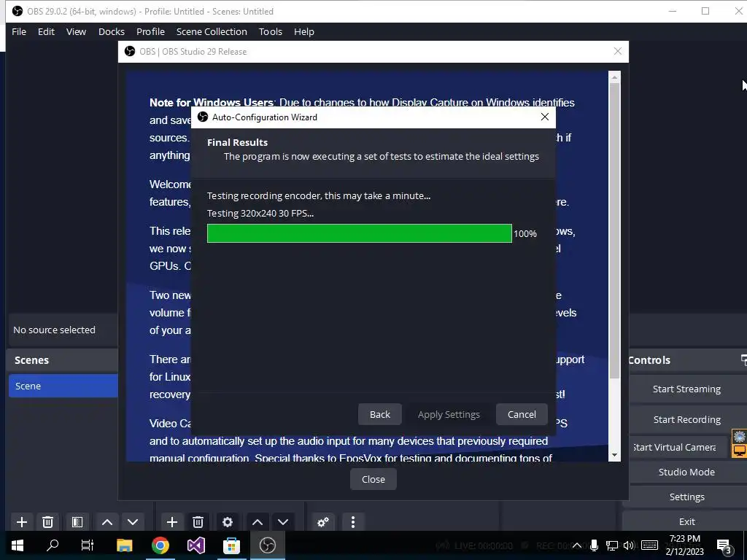
Task: Open advanced audio properties gears icon
Action: [323, 522]
